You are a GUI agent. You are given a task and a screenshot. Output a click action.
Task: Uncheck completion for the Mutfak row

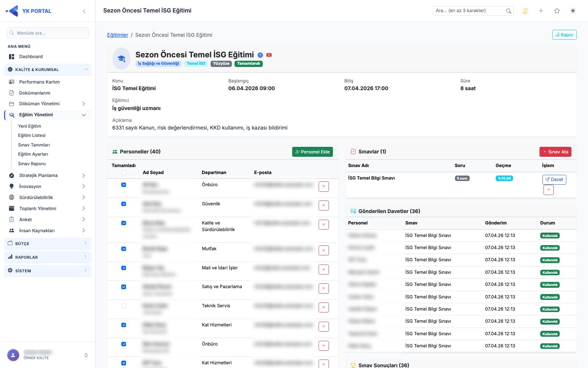123,249
